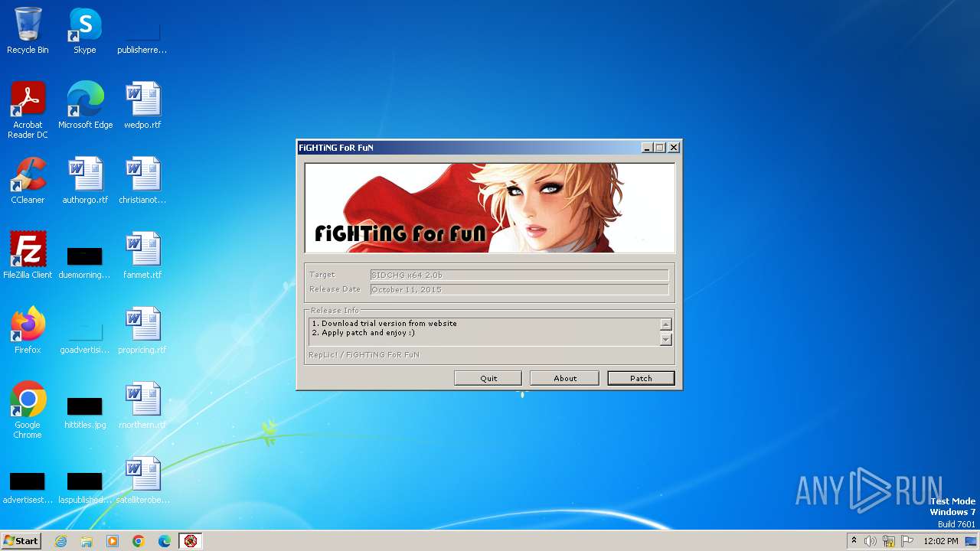Select FileZilla Client shortcut
This screenshot has height=551, width=980.
28,256
